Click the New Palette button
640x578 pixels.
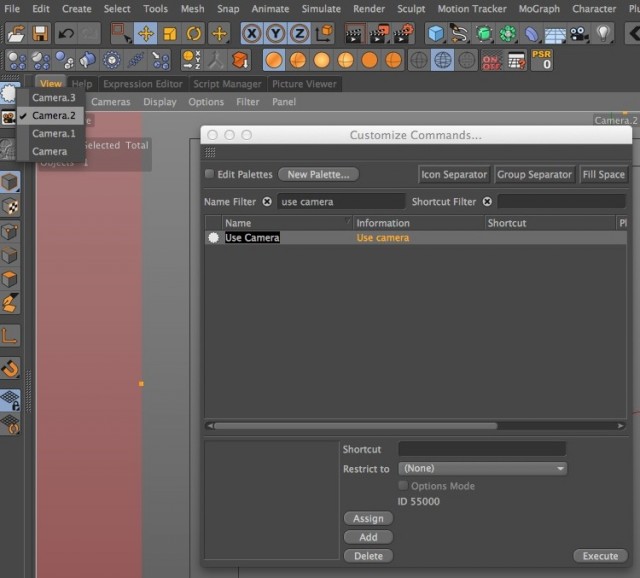[x=318, y=174]
